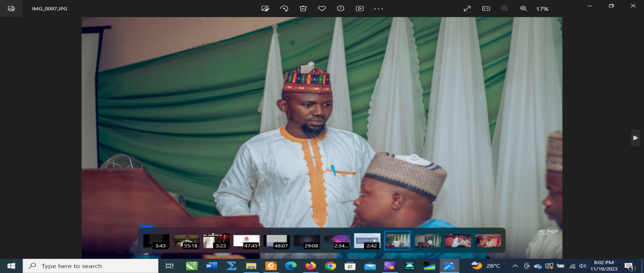The image size is (644, 273).
Task: Expand the hidden system tray icons
Action: [515, 266]
